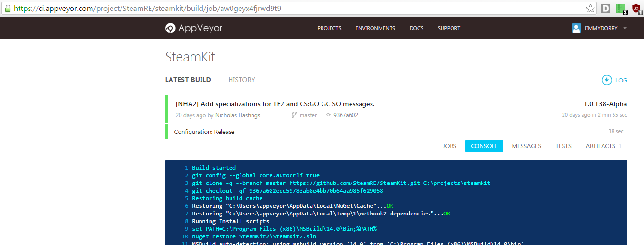
Task: Click the Jimmydorry user avatar
Action: [576, 28]
